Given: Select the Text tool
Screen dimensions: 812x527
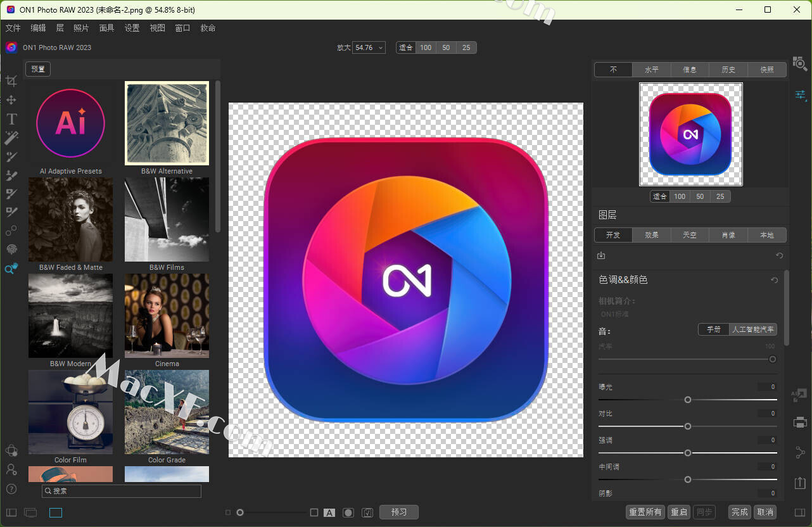Looking at the screenshot, I should (x=11, y=119).
